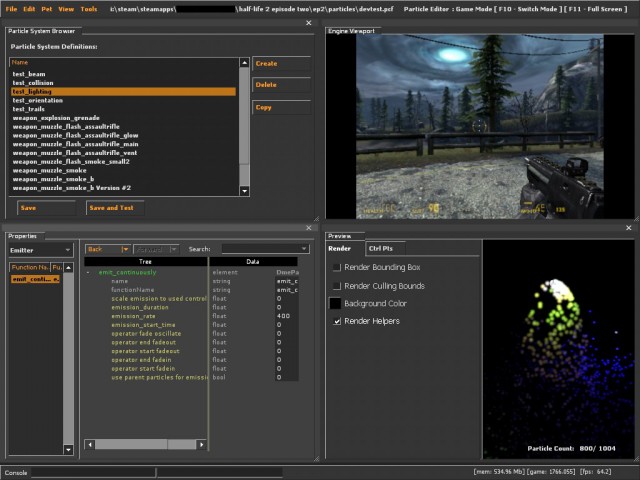
Task: Uncheck the Render Helpers checkbox
Action: pos(336,321)
